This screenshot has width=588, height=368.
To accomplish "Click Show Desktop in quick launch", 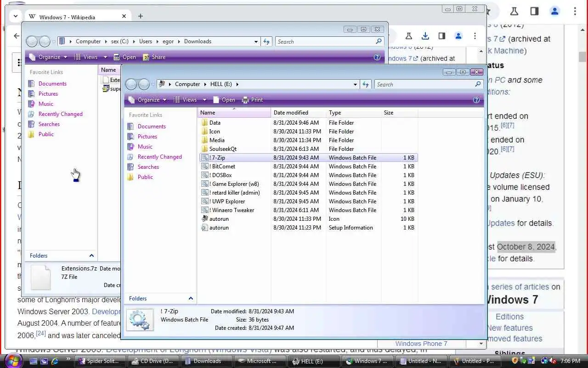I will 34,361.
